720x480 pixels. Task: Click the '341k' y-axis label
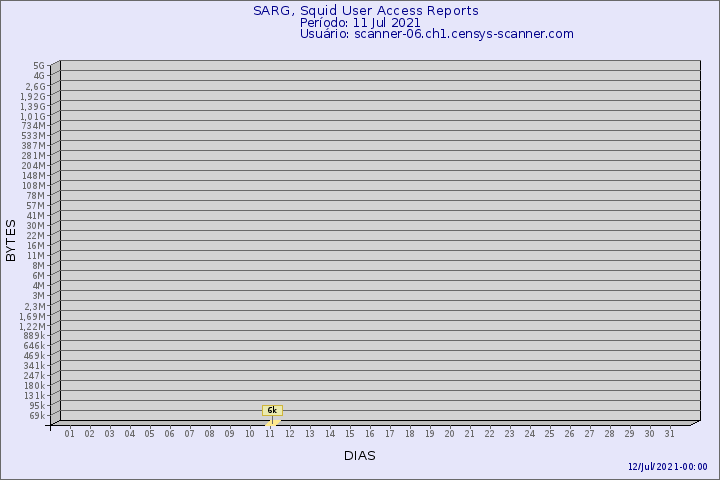(34, 366)
